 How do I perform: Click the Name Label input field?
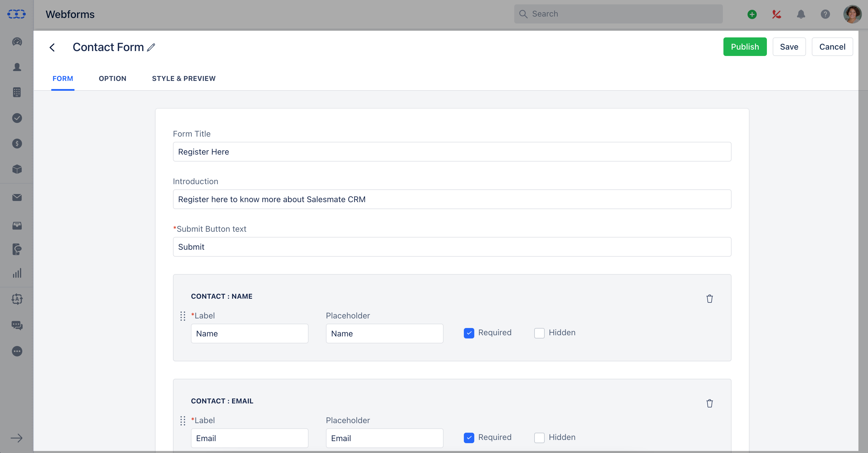pos(249,333)
